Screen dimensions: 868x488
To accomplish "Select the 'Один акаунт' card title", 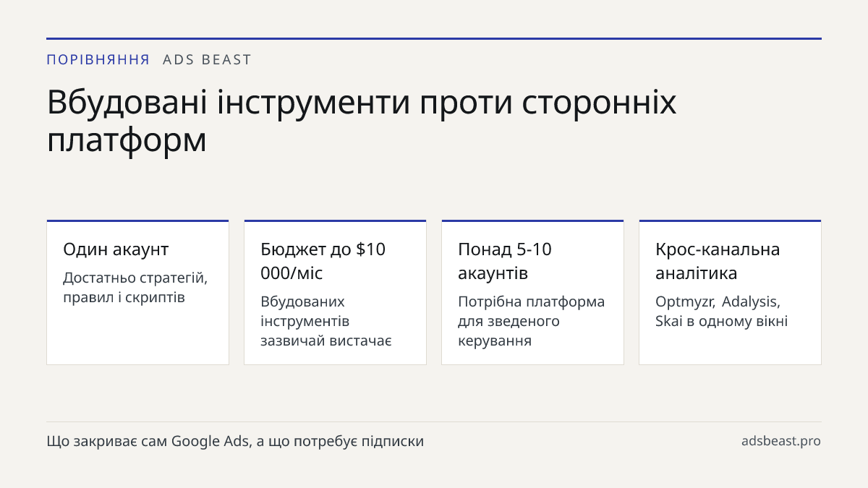I will click(116, 249).
